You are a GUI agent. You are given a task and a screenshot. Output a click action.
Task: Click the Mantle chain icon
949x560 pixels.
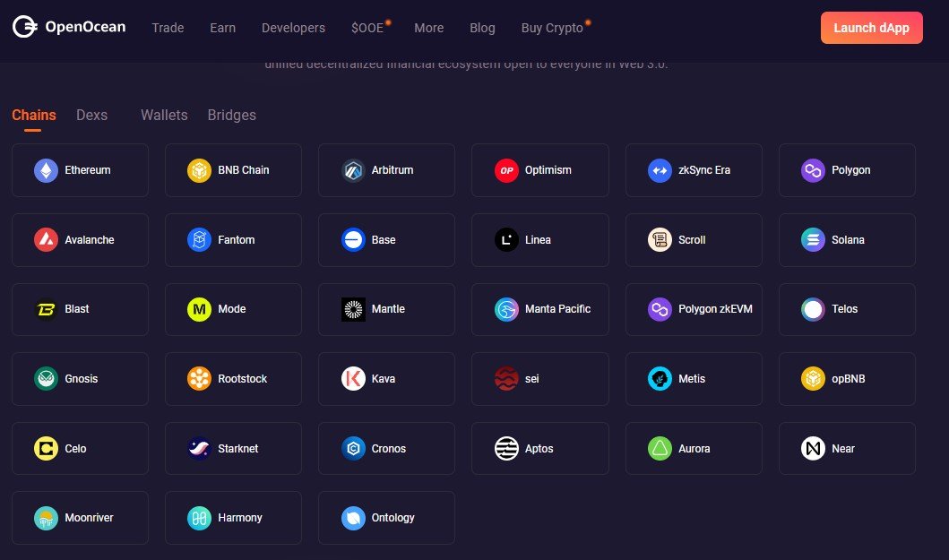(x=353, y=309)
